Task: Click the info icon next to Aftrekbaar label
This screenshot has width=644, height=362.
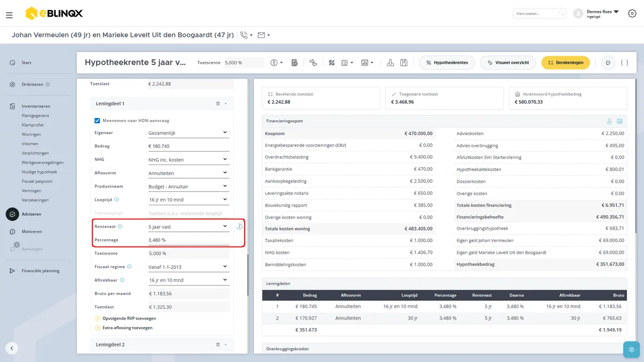Action: pyautogui.click(x=122, y=280)
